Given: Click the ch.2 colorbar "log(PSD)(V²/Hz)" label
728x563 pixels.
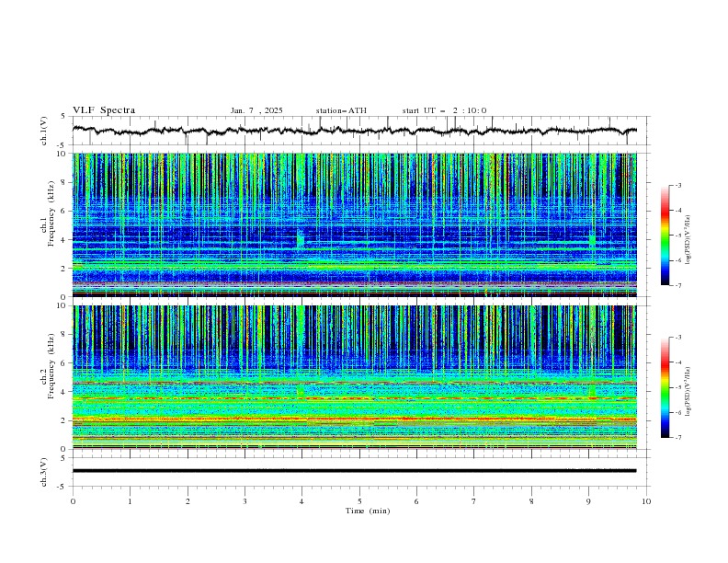Looking at the screenshot, I should click(x=688, y=391).
